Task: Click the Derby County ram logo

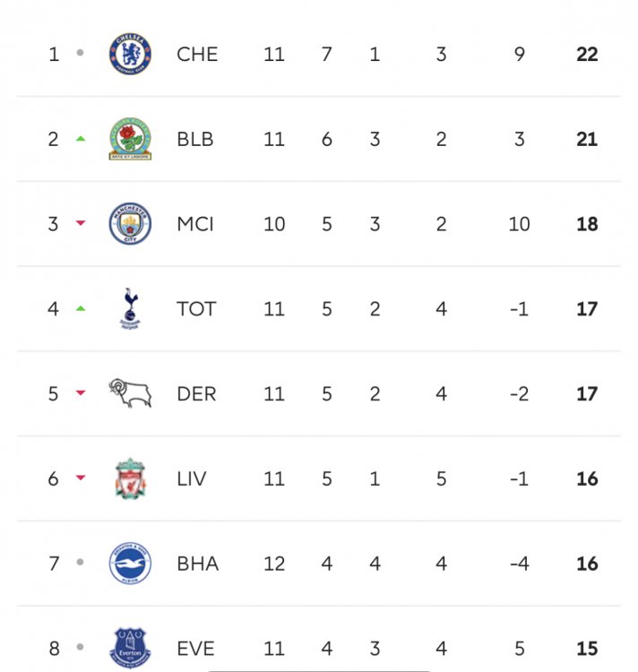Action: [130, 393]
